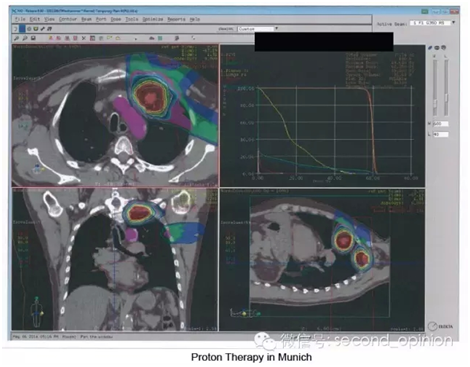Click the save disk toolbar icon
The image size is (470, 367).
(33, 38)
